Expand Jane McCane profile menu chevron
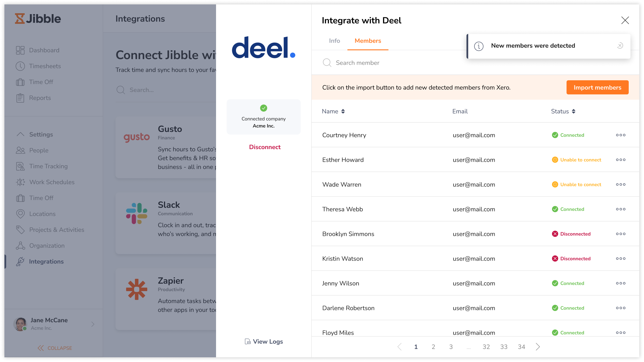 tap(93, 324)
